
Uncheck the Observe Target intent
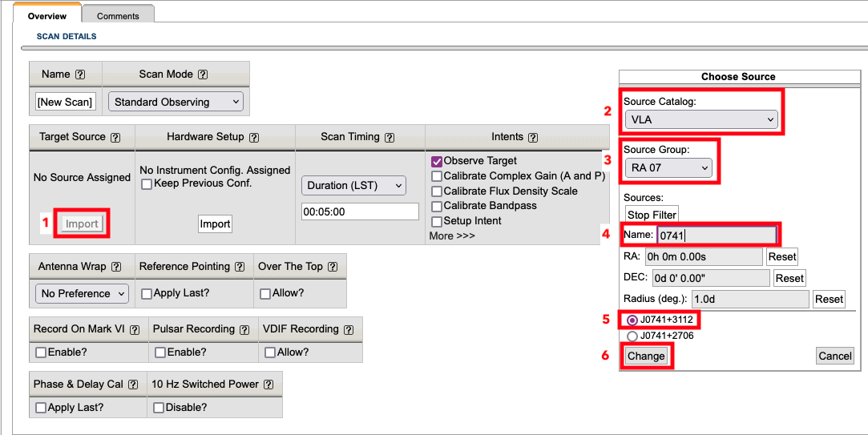437,161
